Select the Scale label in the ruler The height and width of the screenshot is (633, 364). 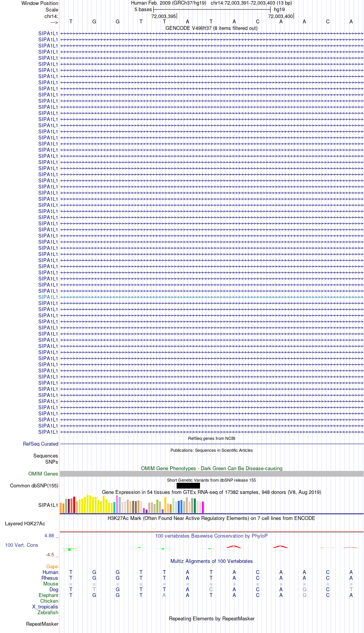[52, 10]
